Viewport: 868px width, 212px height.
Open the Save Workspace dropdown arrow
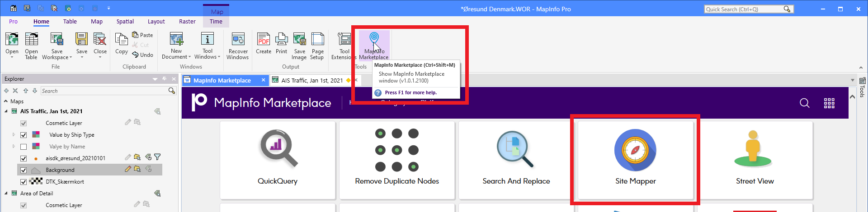point(70,57)
